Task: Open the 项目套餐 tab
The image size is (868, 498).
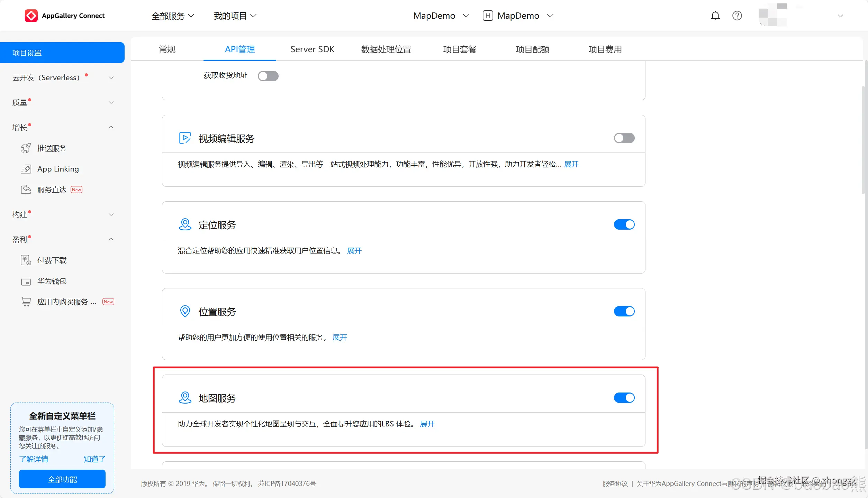Action: [460, 49]
